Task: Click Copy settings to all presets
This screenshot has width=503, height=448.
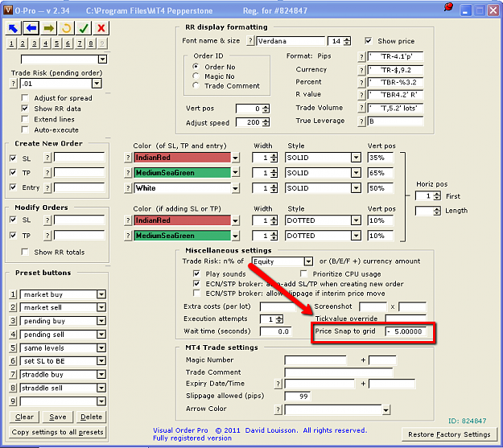Action: coord(58,432)
